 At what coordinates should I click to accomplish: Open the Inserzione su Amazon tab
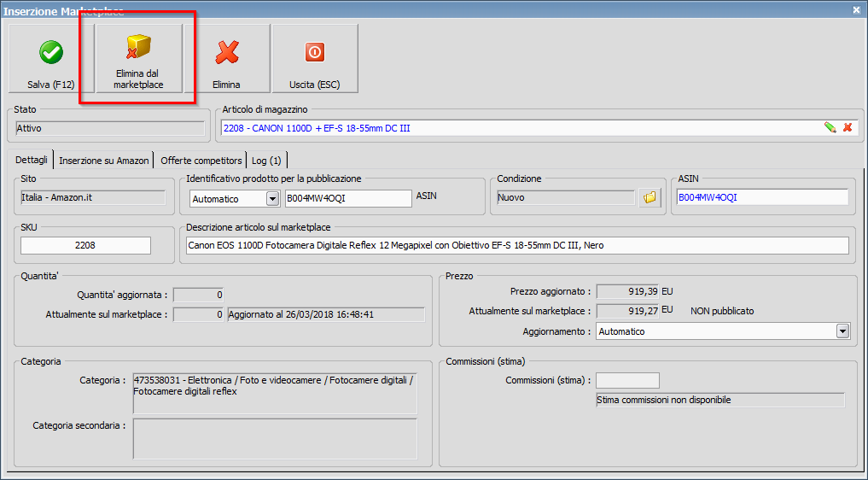point(104,161)
